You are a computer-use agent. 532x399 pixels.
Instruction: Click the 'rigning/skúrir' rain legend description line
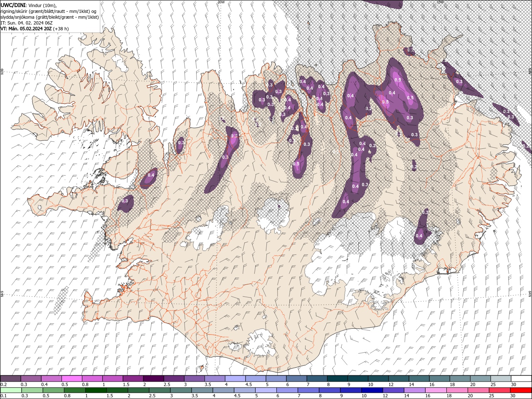click(x=49, y=11)
